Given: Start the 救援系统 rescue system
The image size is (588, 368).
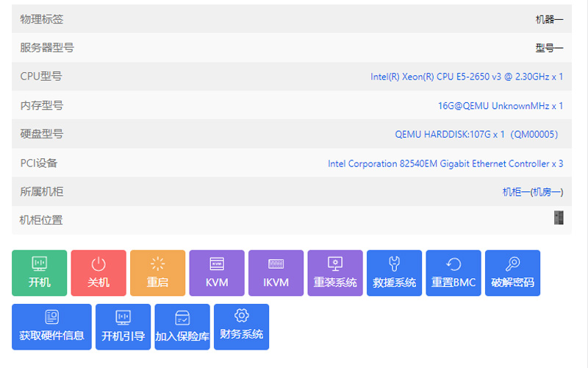Looking at the screenshot, I should 394,273.
